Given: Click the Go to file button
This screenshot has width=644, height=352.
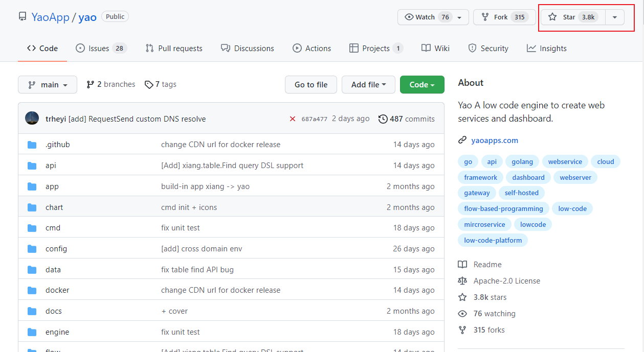Looking at the screenshot, I should point(311,85).
